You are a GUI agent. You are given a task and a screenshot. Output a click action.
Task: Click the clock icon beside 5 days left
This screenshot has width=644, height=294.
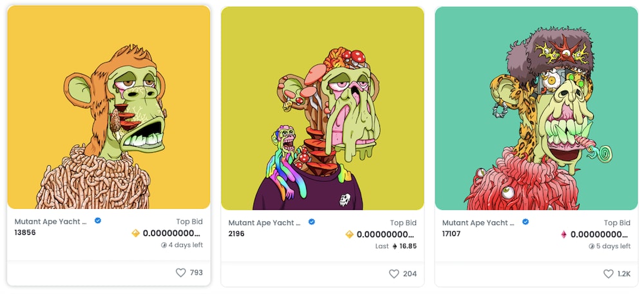(x=591, y=246)
